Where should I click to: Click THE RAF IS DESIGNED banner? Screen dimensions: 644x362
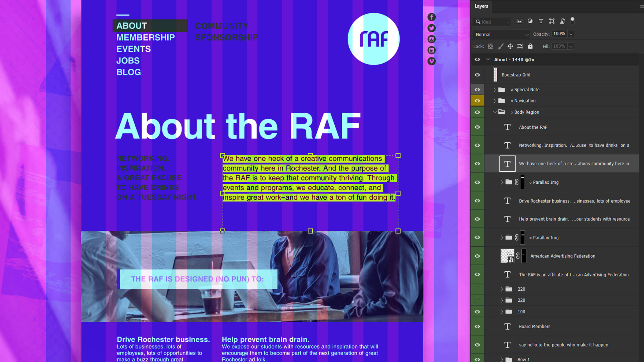pos(197,279)
